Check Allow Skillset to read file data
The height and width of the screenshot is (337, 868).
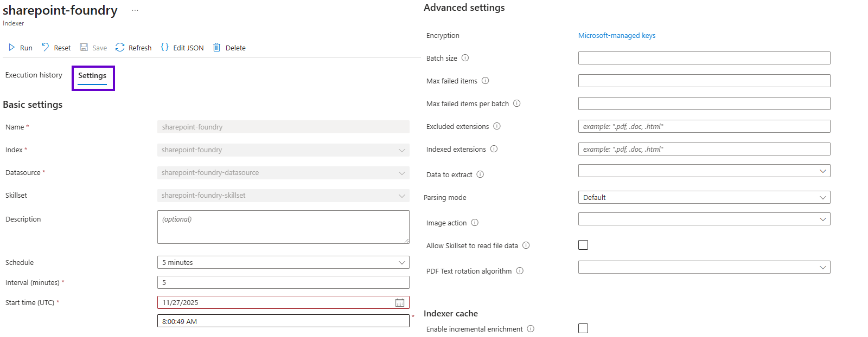click(x=583, y=245)
